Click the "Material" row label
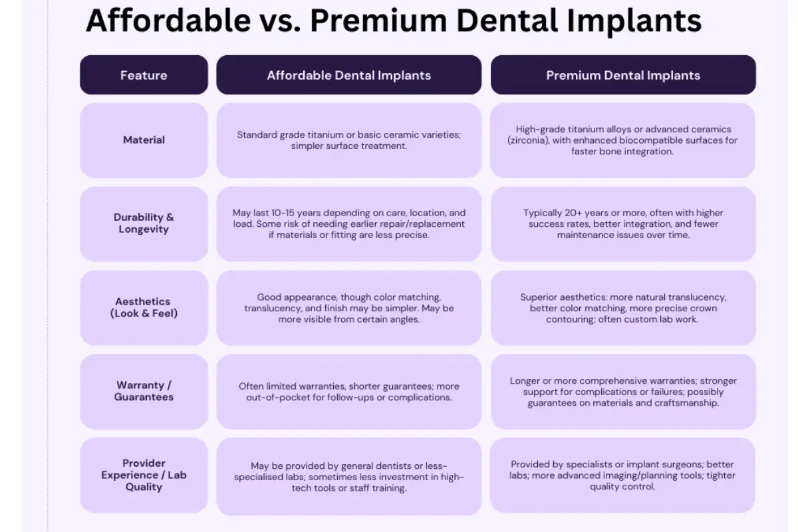 point(144,140)
